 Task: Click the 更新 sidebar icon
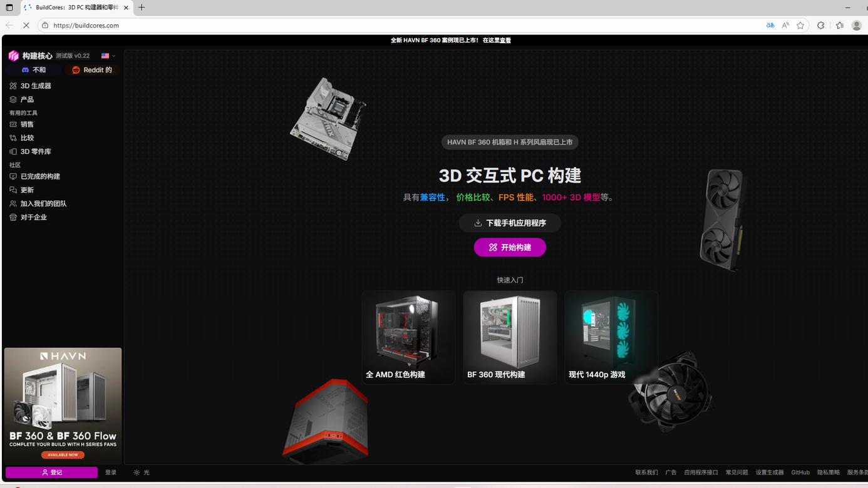point(13,190)
